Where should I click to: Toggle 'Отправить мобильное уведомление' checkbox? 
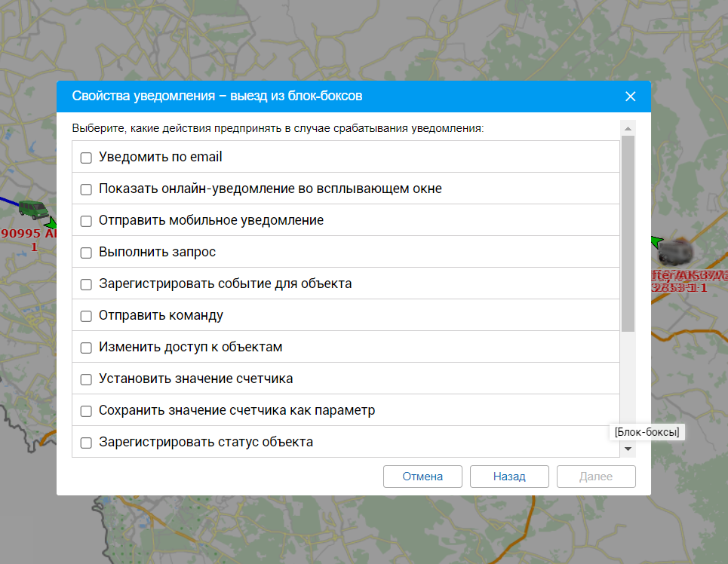86,221
